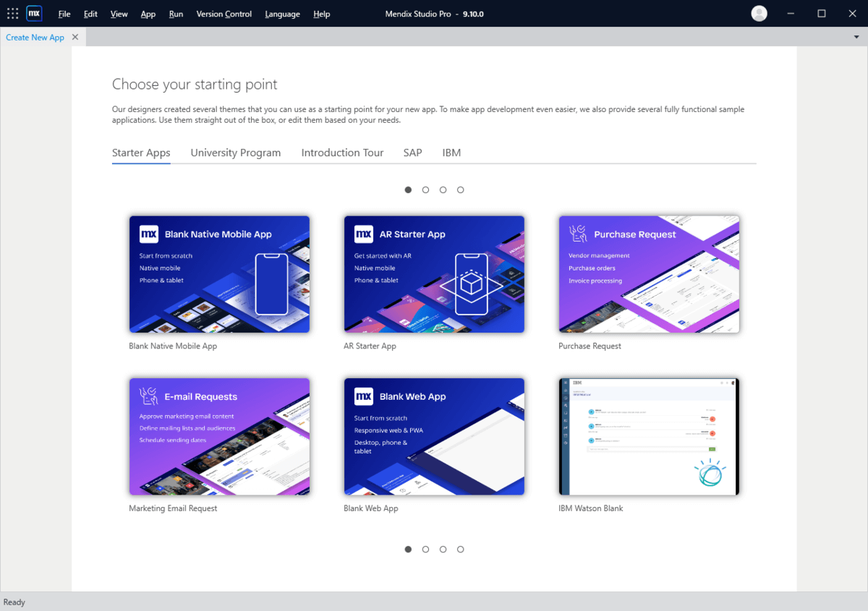
Task: Click the mx logo on Blank Web App card
Action: [364, 396]
